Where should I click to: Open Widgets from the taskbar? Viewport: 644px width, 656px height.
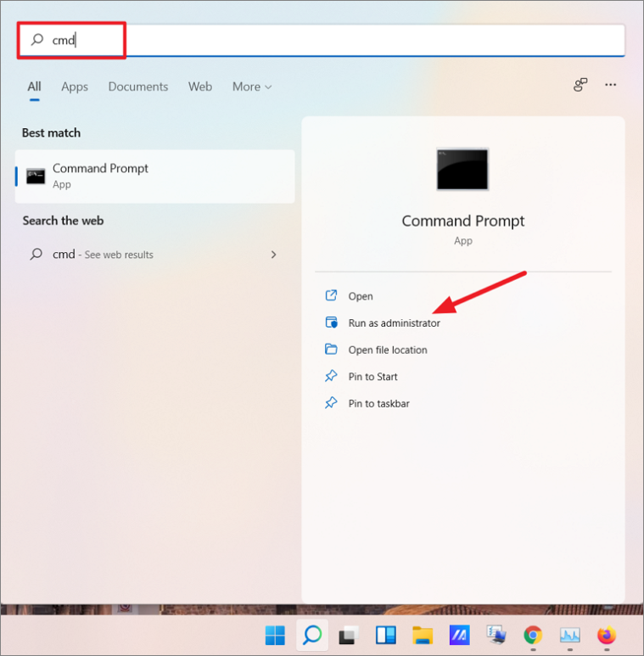385,636
